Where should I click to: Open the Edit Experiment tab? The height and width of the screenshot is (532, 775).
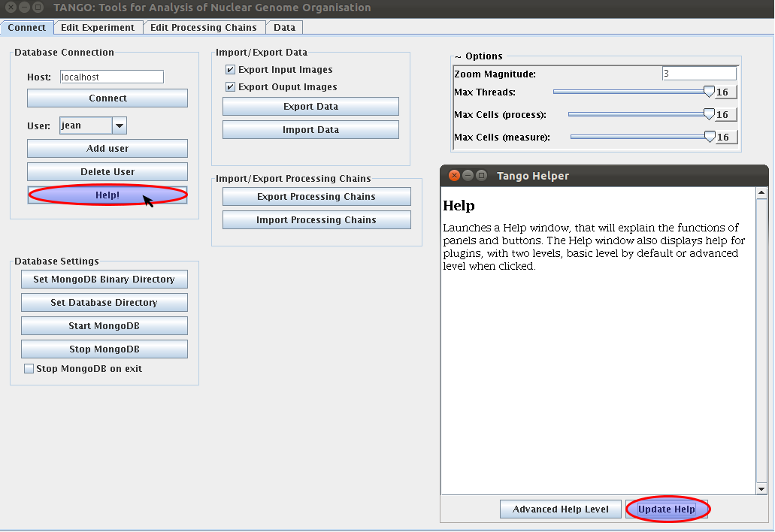pyautogui.click(x=98, y=28)
